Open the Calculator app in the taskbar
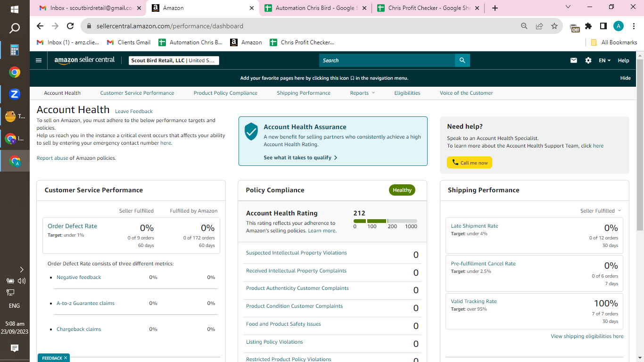 (15, 50)
